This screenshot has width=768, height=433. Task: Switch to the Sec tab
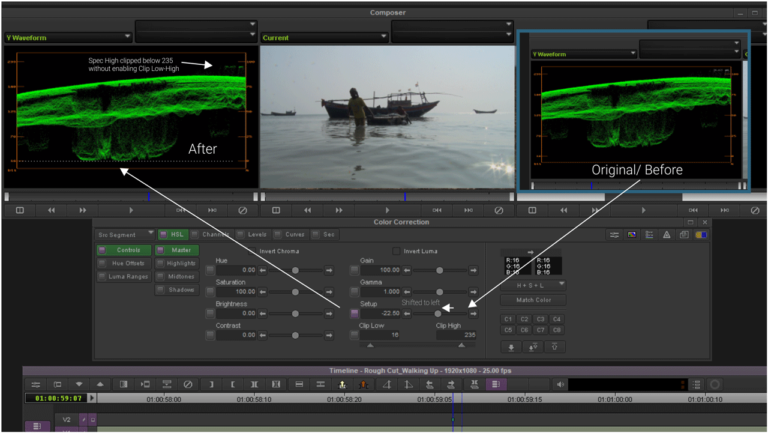click(324, 235)
